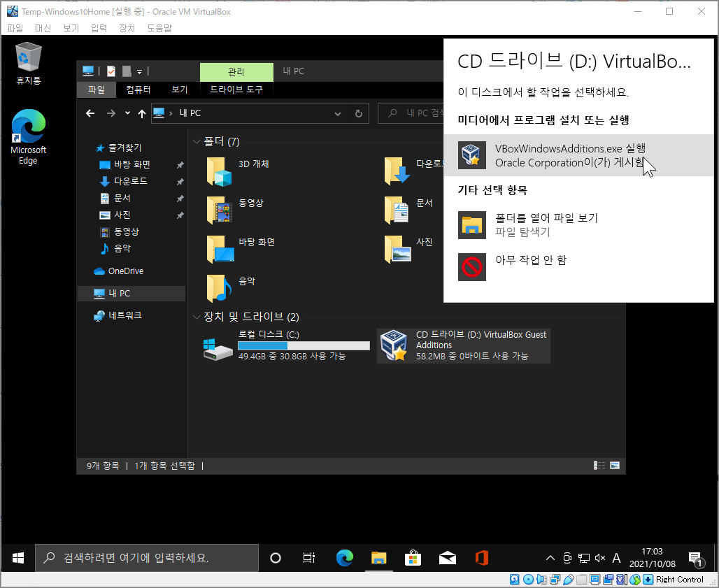Choose 폴더를 열어 파일 보기 option
Screen dimensions: 719x588
(x=578, y=224)
